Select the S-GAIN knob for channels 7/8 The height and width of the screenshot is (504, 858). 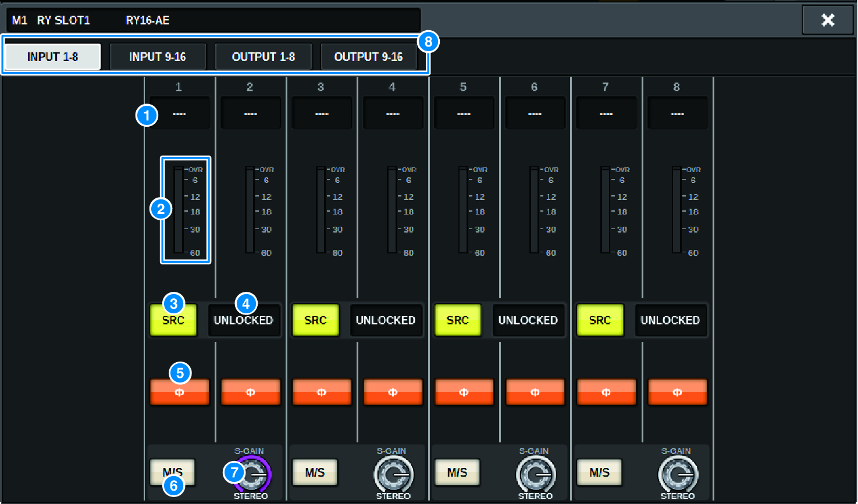point(678,474)
